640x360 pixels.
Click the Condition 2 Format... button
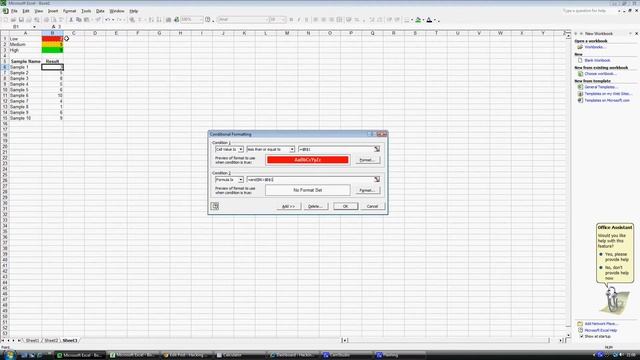pyautogui.click(x=367, y=190)
